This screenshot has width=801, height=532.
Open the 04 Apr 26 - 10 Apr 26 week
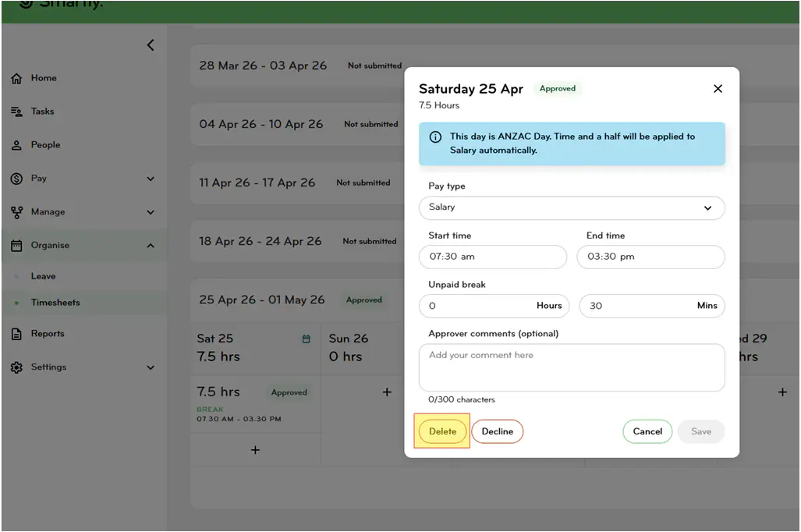[x=261, y=124]
